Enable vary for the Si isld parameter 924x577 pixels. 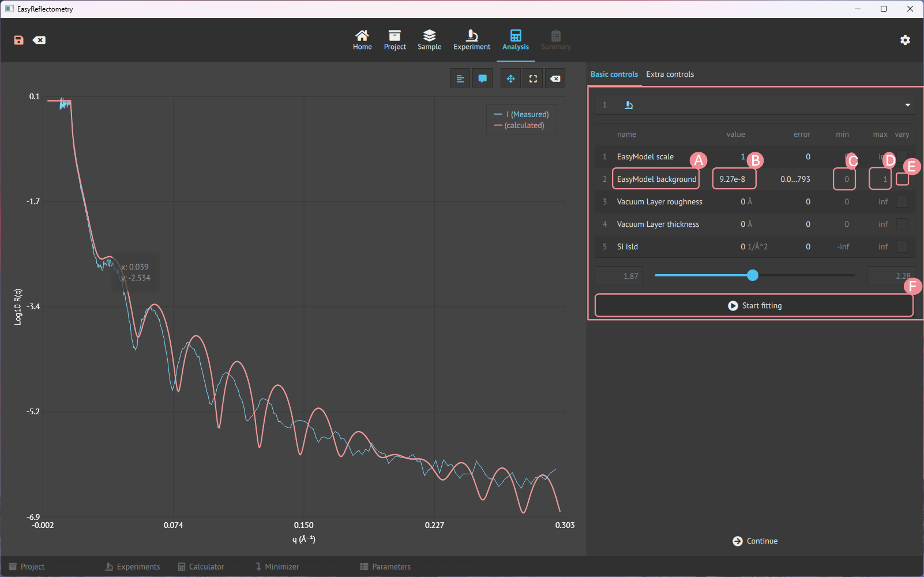(902, 246)
